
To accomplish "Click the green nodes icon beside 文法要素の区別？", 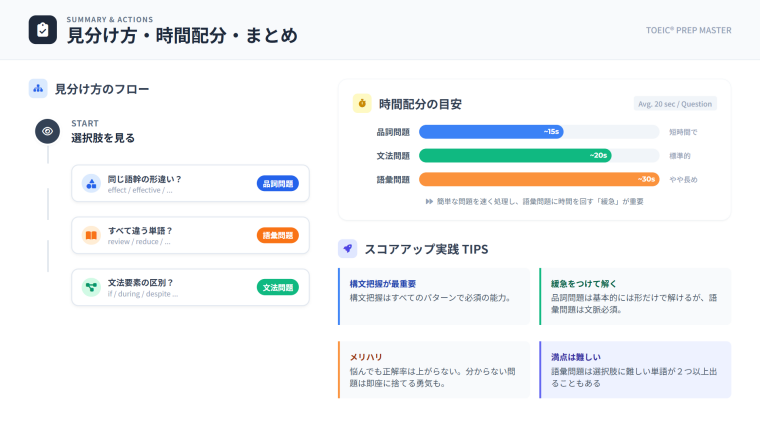I will click(x=91, y=287).
